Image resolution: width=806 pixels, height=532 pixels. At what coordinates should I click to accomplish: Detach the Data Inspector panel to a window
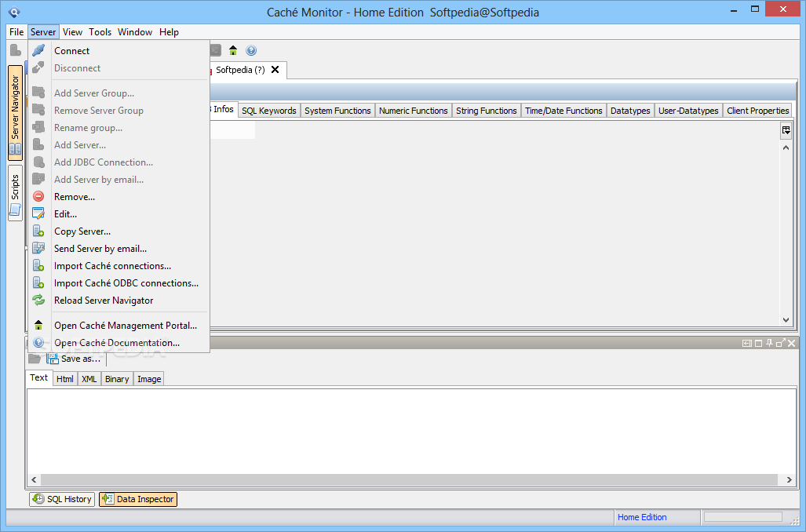tap(780, 343)
